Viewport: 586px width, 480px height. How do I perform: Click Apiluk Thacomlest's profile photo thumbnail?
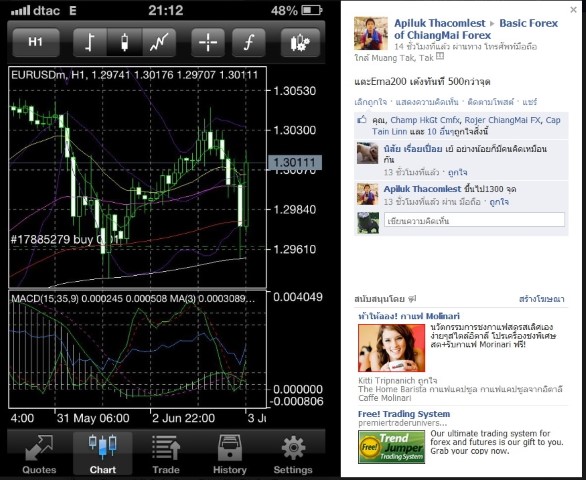(x=371, y=33)
